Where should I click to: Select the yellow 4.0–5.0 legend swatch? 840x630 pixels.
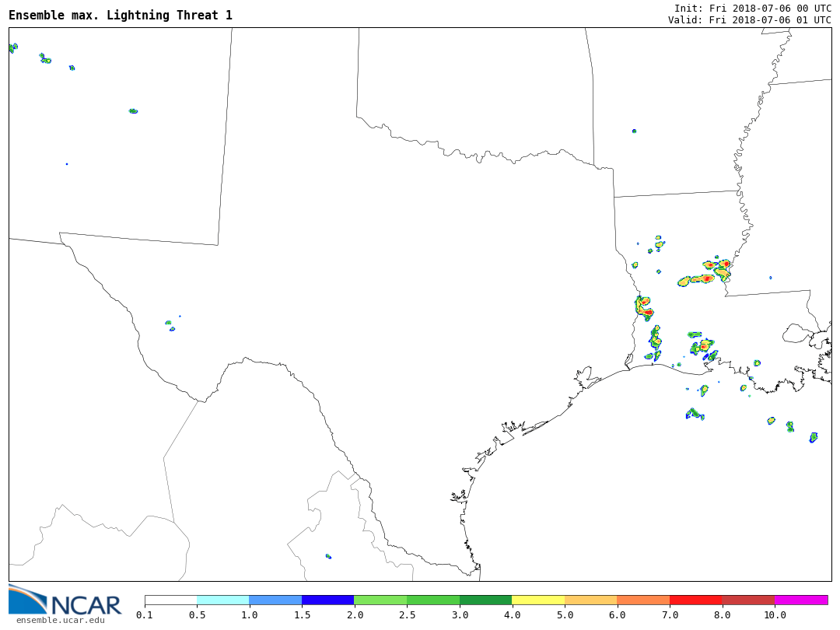[538, 600]
